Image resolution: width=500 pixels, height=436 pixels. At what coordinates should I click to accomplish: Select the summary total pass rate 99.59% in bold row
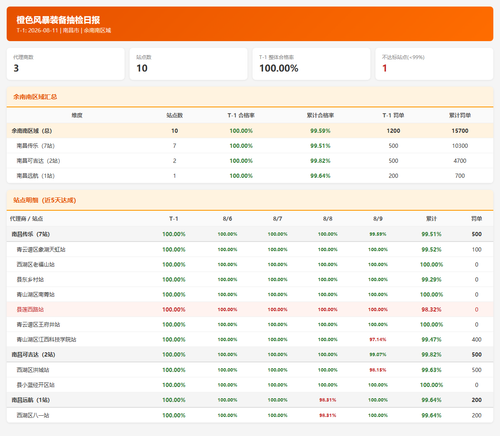pyautogui.click(x=320, y=131)
